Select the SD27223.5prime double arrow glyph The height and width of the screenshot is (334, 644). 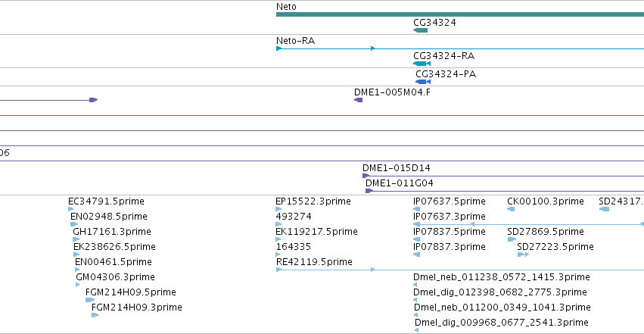pos(523,254)
